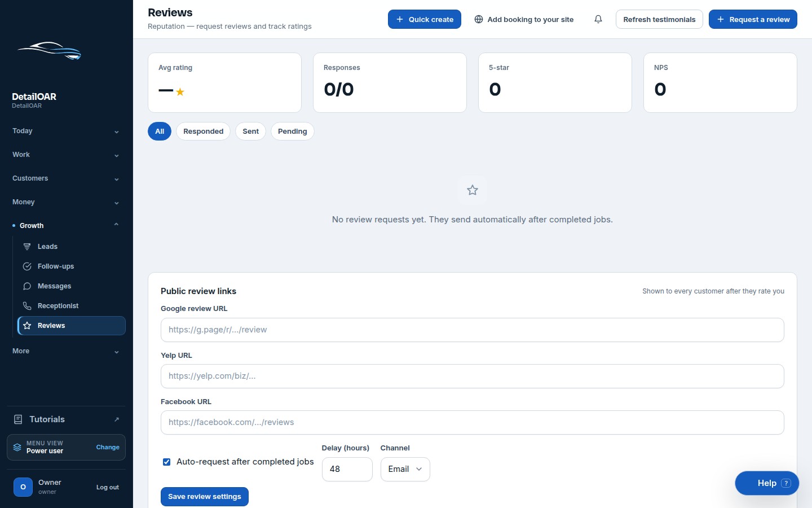Viewport: 812px width, 508px height.
Task: Click the Tutorials book icon
Action: [18, 419]
